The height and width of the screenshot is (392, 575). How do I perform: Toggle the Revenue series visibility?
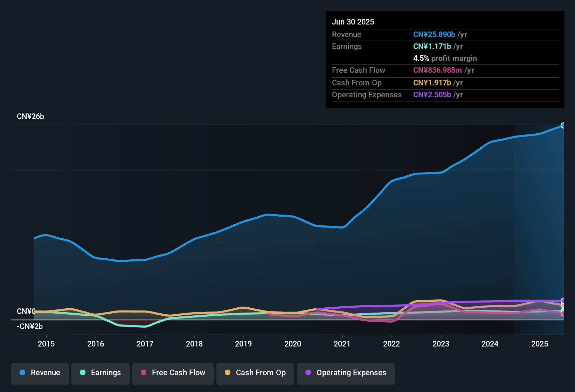40,373
